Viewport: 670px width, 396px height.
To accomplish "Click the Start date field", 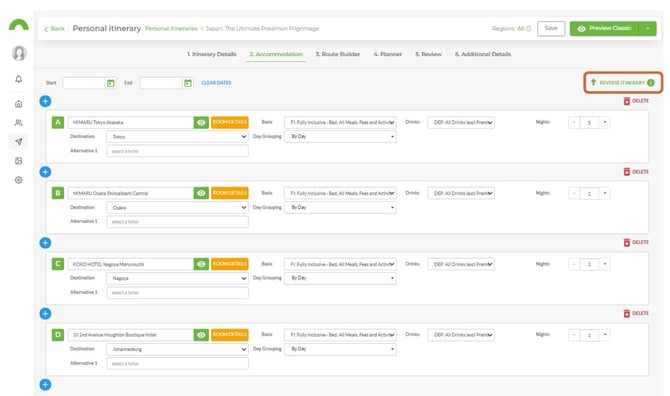I will (84, 83).
